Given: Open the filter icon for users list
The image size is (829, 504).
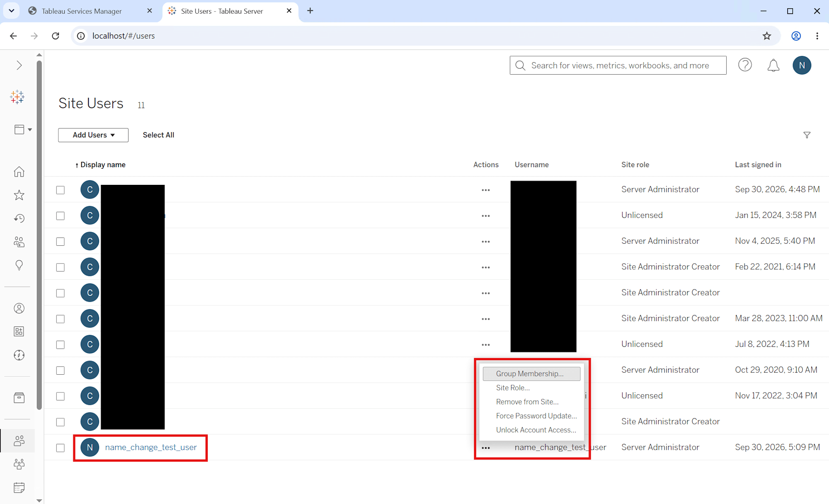Looking at the screenshot, I should (x=807, y=135).
